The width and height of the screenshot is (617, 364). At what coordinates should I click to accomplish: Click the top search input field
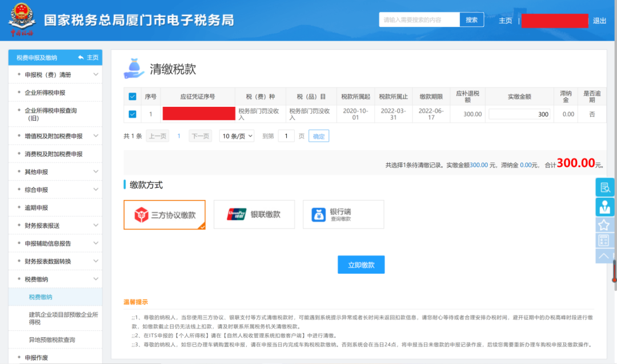click(419, 19)
